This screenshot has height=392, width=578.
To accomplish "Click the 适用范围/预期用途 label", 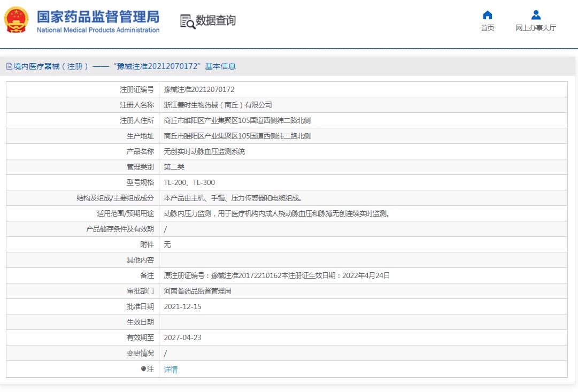I will 125,213.
